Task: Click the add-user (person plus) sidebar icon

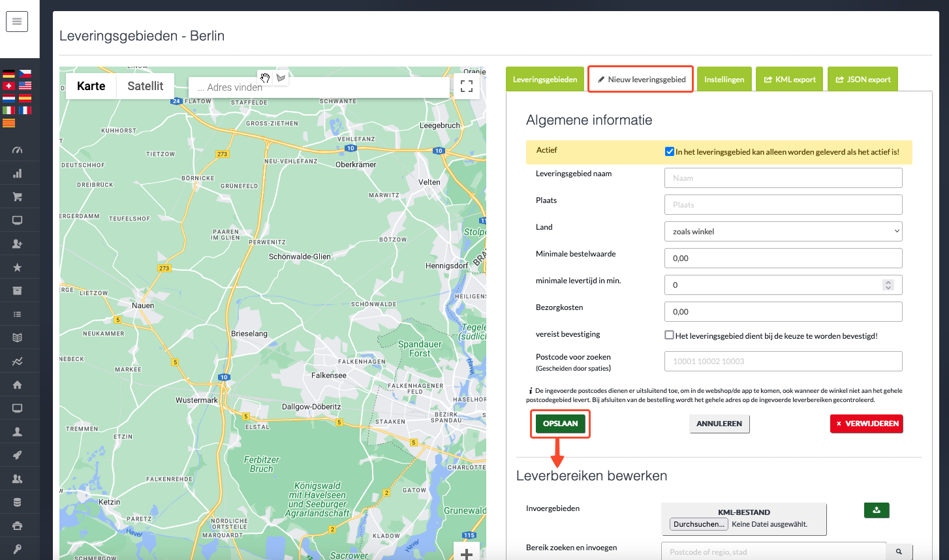Action: click(18, 244)
